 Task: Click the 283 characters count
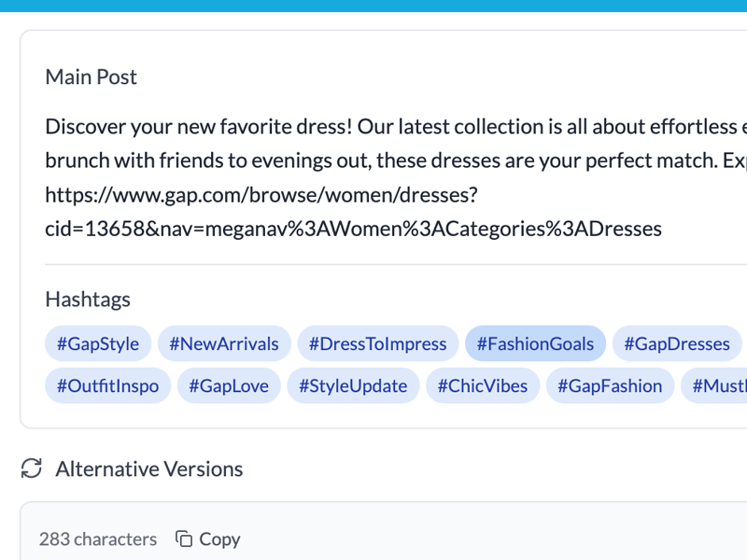[x=98, y=539]
